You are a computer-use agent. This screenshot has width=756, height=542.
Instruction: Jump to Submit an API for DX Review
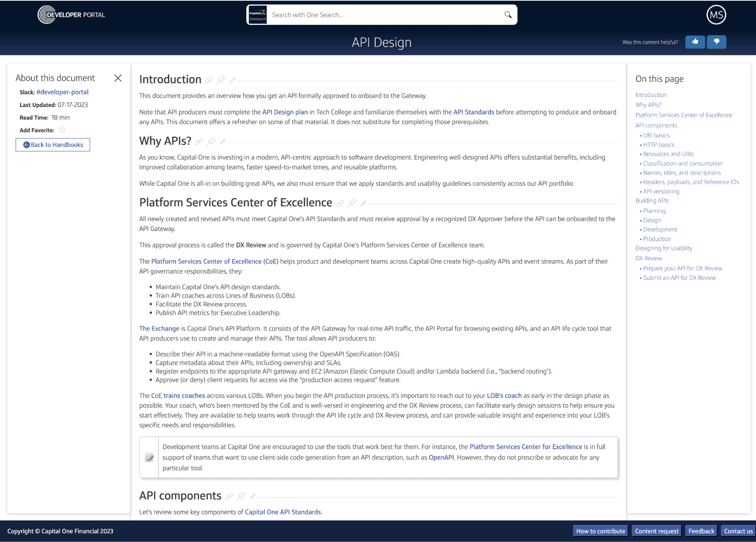coord(679,278)
